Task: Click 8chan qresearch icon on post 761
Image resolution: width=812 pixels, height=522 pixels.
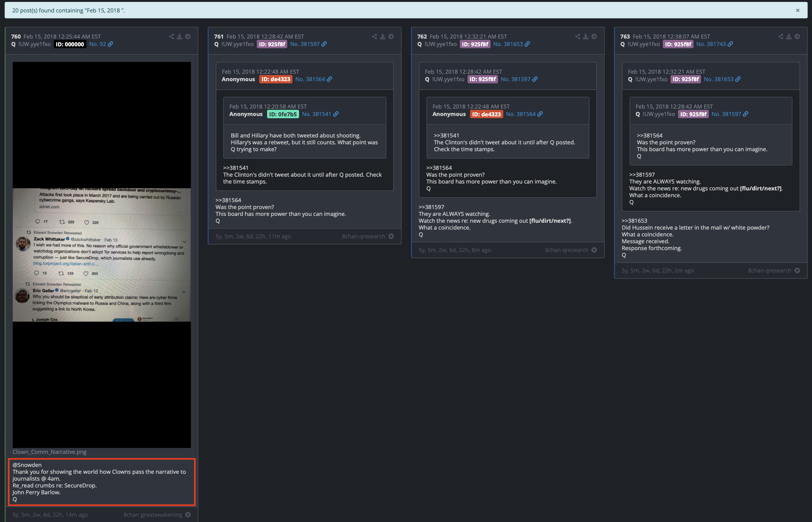Action: coord(391,236)
